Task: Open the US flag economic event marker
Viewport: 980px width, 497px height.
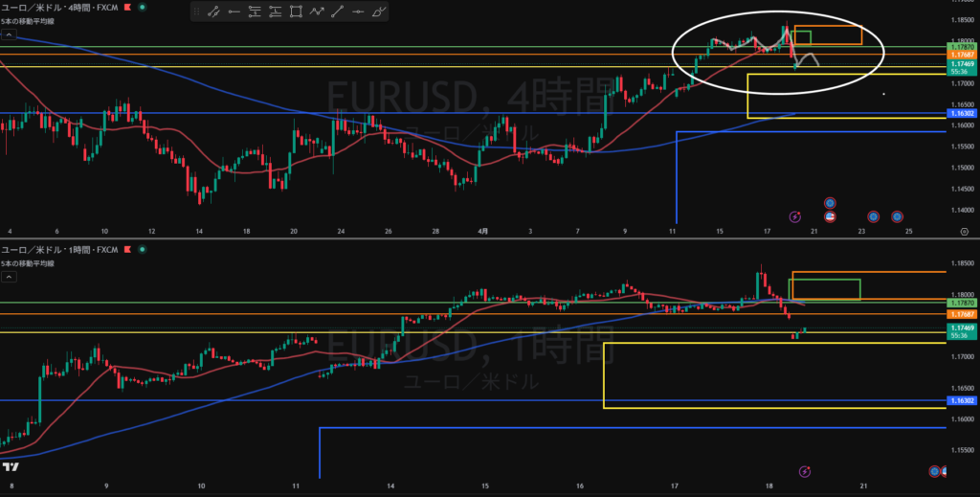Action: [x=830, y=217]
